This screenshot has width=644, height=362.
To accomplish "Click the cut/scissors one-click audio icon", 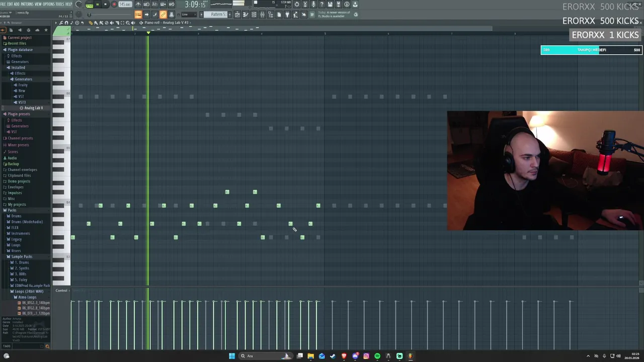I will pyautogui.click(x=305, y=4).
